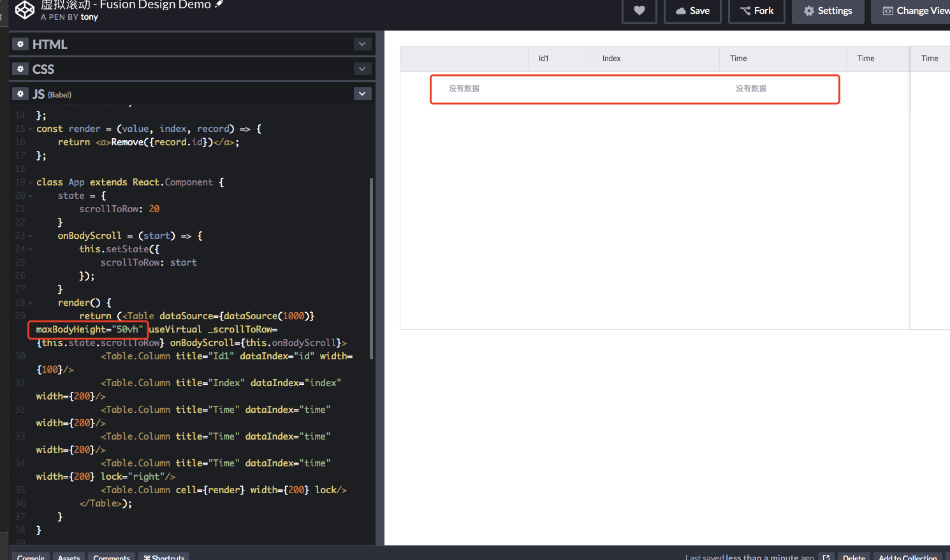Screen dimensions: 950x560
Task: Open the Assets tab
Action: (68, 557)
